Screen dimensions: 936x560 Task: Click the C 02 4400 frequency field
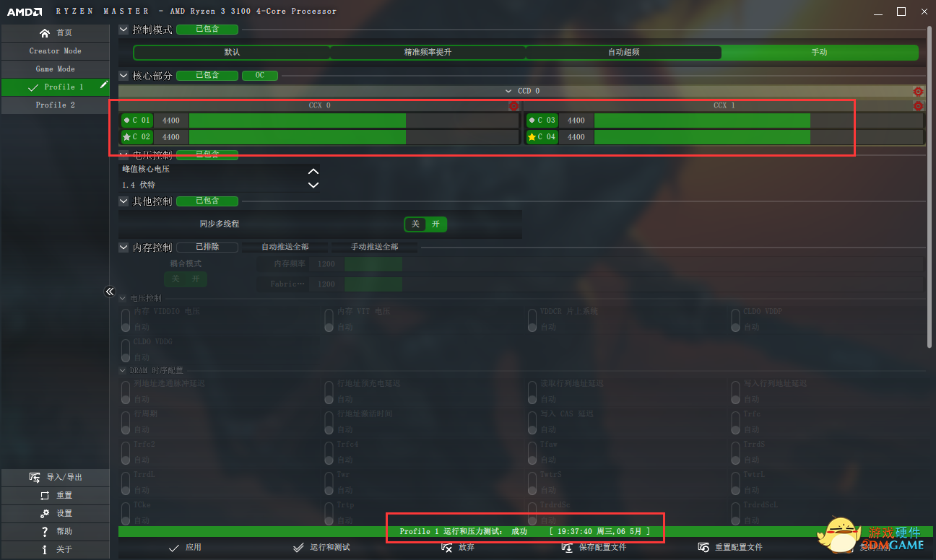pyautogui.click(x=171, y=137)
